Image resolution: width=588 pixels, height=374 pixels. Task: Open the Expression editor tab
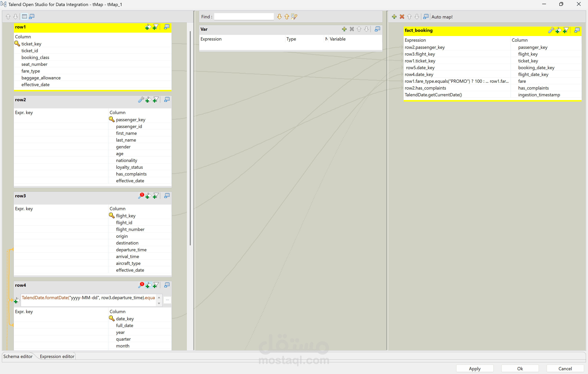(x=57, y=356)
